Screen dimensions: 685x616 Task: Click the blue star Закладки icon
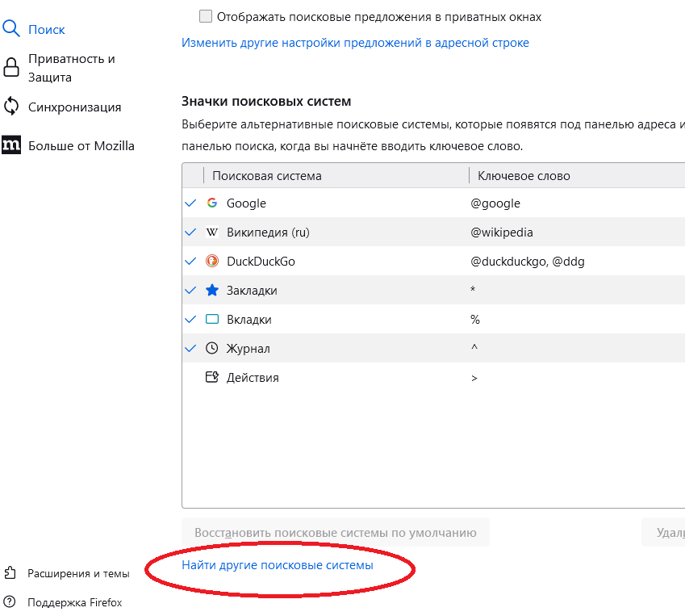[x=212, y=291]
